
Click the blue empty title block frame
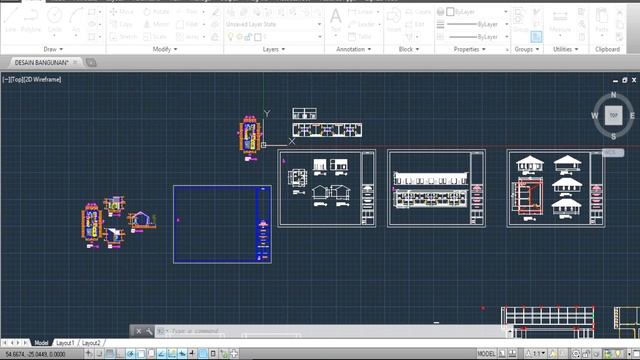pyautogui.click(x=222, y=224)
